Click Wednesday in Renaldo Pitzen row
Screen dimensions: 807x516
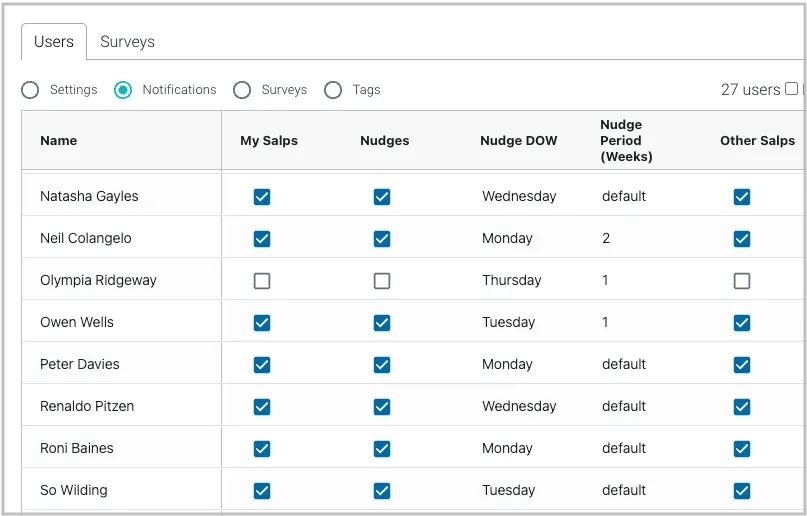[x=519, y=406]
